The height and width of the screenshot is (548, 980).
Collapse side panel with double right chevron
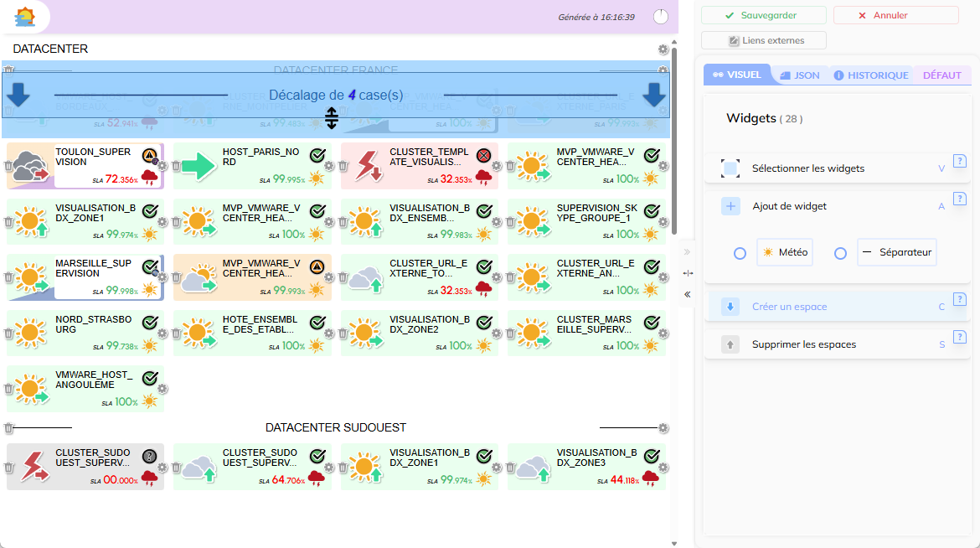pyautogui.click(x=687, y=251)
